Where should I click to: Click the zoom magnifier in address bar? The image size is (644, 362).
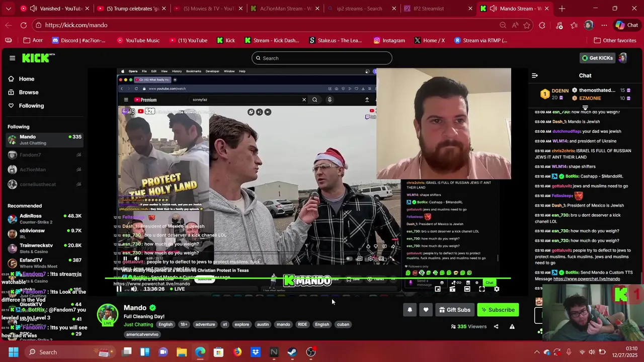[503, 25]
